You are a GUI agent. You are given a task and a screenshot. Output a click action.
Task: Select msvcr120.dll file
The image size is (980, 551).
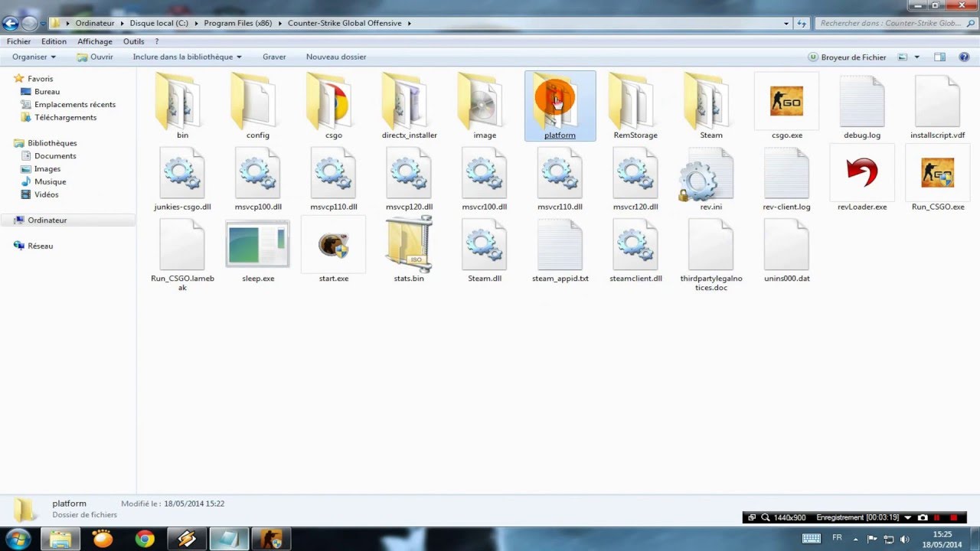[x=635, y=178]
